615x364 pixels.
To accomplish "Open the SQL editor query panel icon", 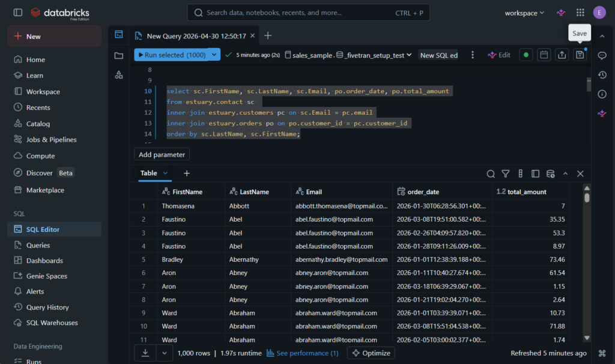I will 119,34.
